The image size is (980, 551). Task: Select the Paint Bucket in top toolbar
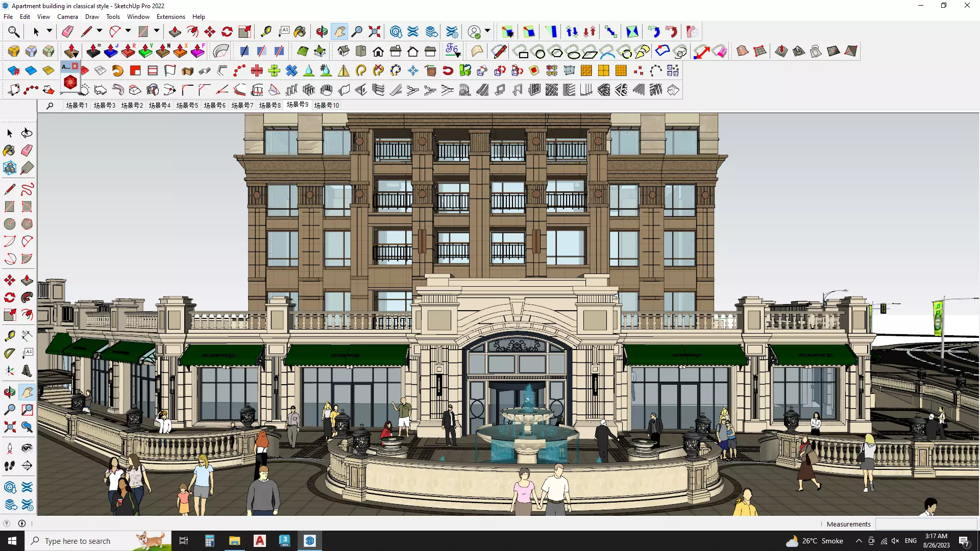[x=300, y=32]
